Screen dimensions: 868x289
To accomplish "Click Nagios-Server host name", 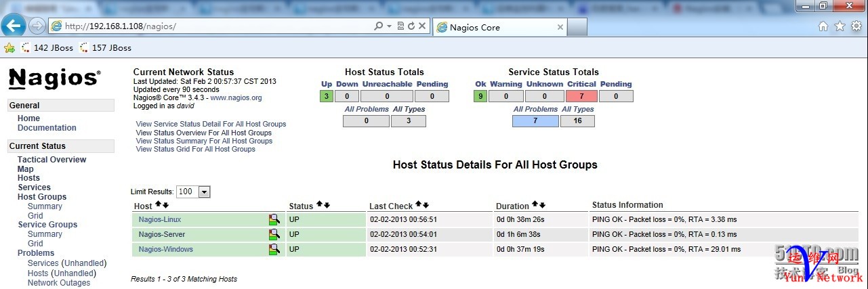I will (161, 235).
